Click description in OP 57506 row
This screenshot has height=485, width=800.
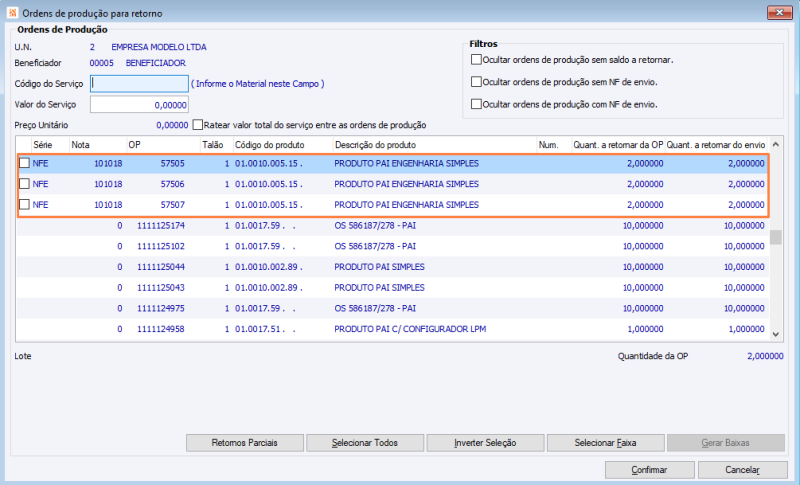(407, 184)
